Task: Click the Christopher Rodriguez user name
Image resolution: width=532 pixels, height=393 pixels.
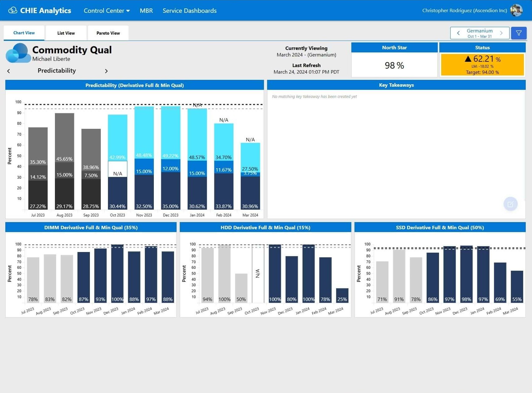Action: (x=464, y=11)
